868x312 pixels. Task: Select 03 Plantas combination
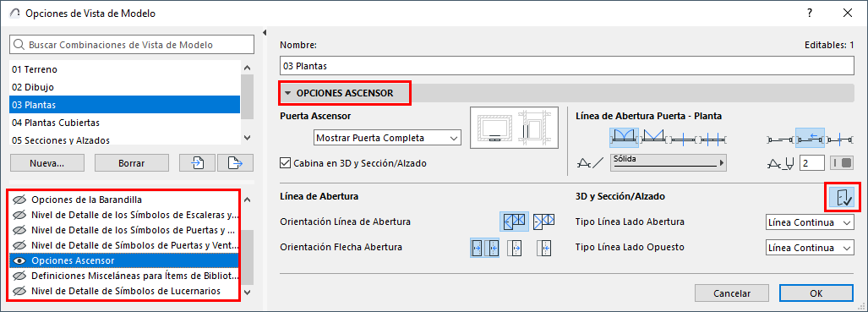[x=125, y=105]
